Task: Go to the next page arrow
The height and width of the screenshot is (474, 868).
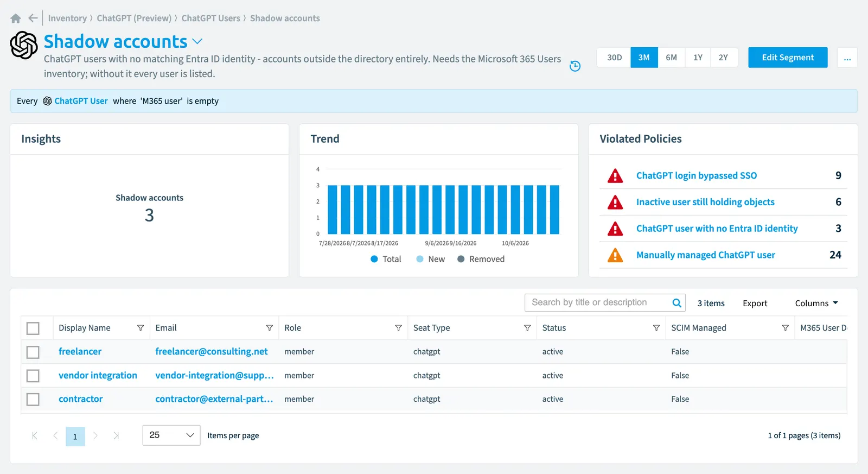Action: pyautogui.click(x=95, y=435)
